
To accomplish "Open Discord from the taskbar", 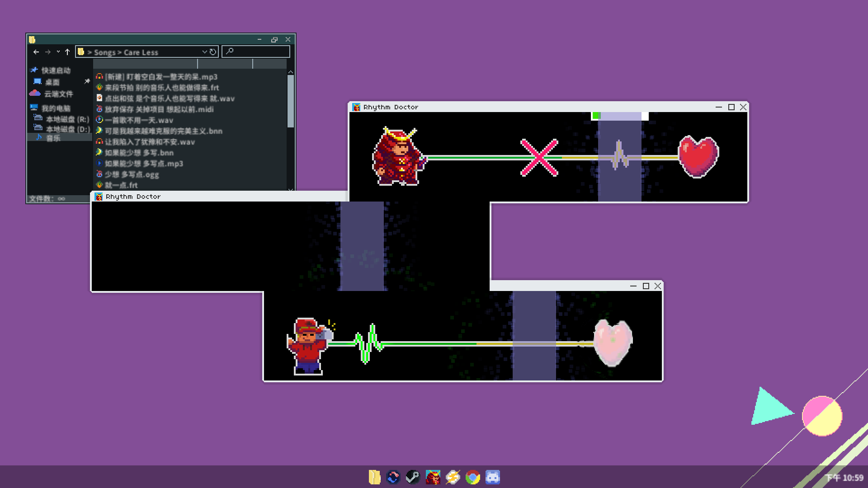I will [x=492, y=477].
